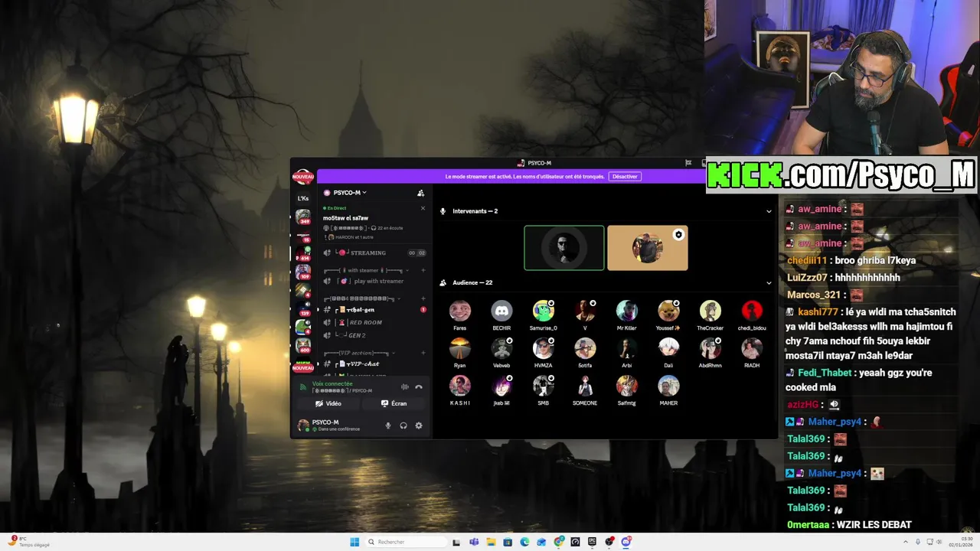
Task: Open RIADH audience member avatar
Action: (x=752, y=348)
